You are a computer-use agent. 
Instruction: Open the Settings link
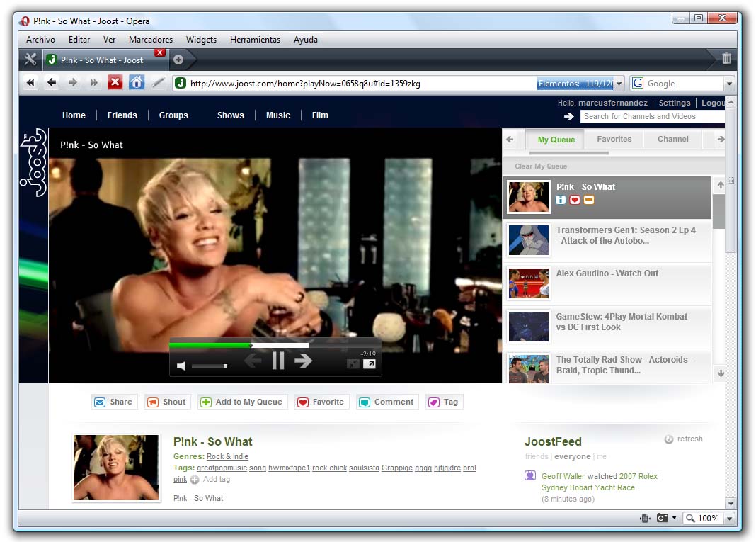click(x=675, y=103)
